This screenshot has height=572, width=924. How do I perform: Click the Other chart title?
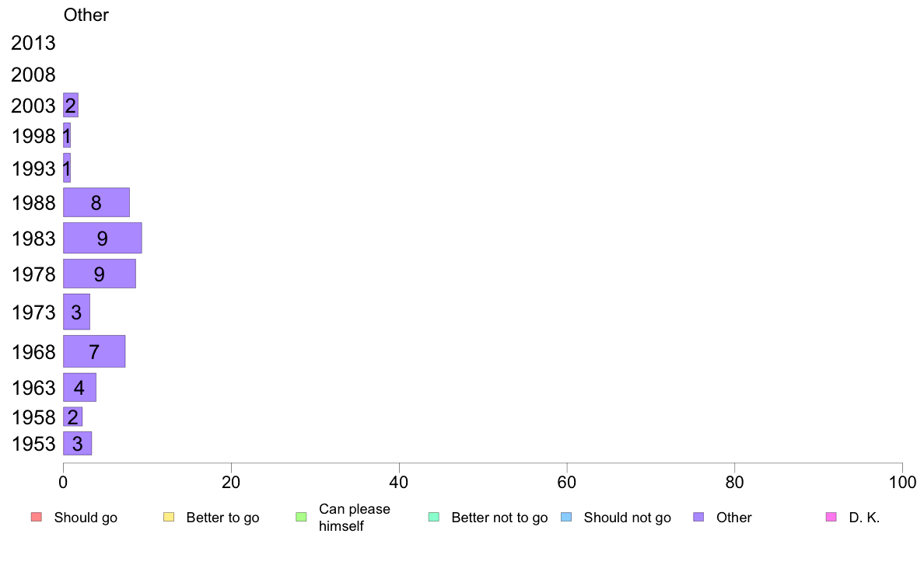pos(86,15)
